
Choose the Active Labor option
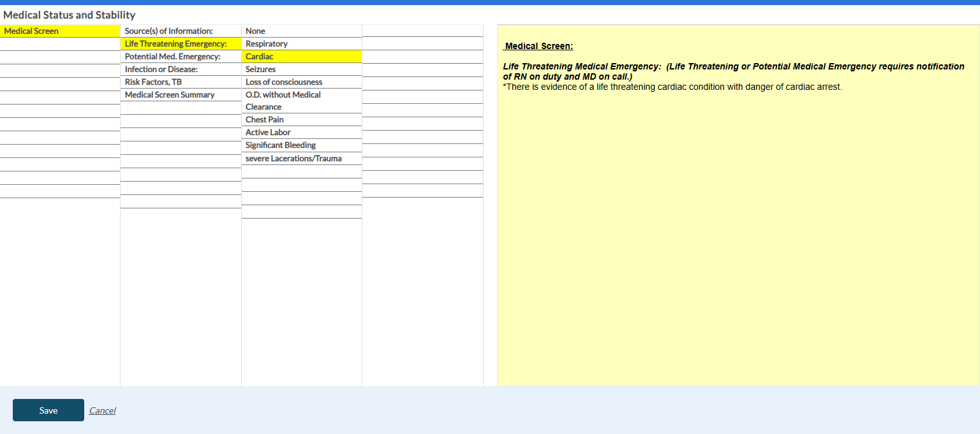coord(302,133)
